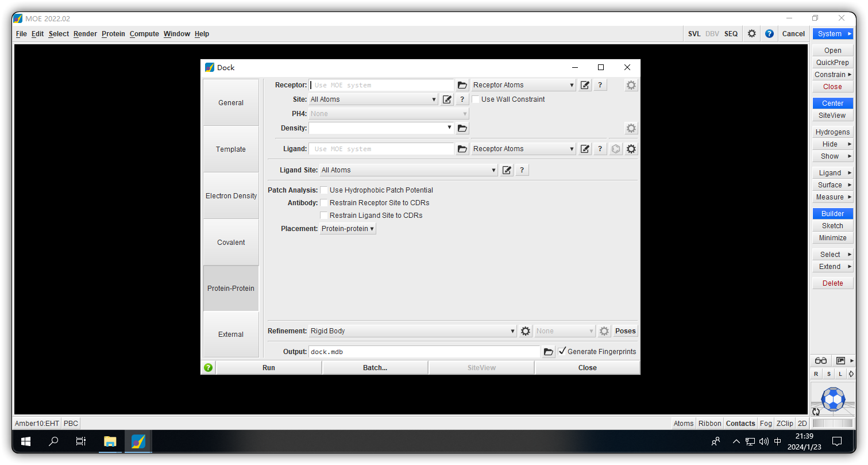Click the picture icon in the right panel
Image resolution: width=868 pixels, height=465 pixels.
pyautogui.click(x=840, y=360)
